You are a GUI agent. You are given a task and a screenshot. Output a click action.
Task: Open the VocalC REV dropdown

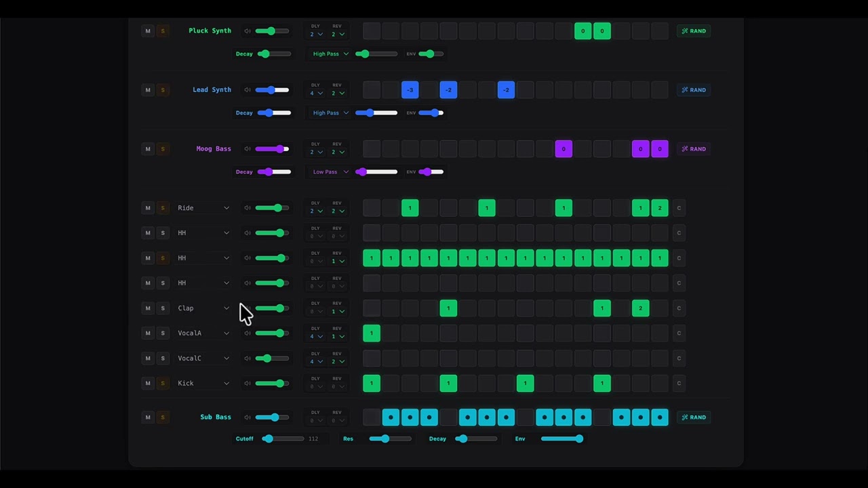click(338, 362)
